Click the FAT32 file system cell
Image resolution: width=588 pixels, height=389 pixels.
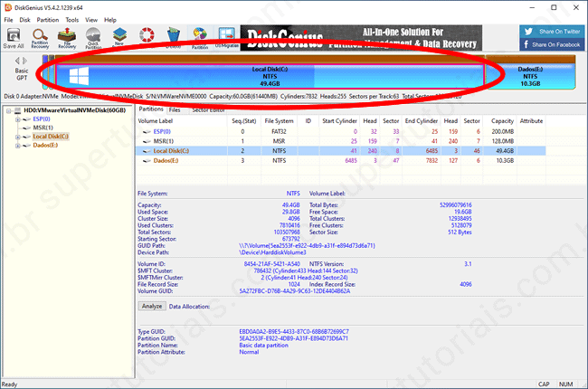tap(279, 131)
